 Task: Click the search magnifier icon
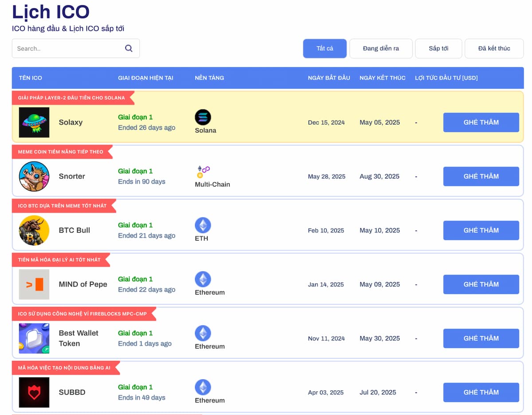pyautogui.click(x=129, y=48)
